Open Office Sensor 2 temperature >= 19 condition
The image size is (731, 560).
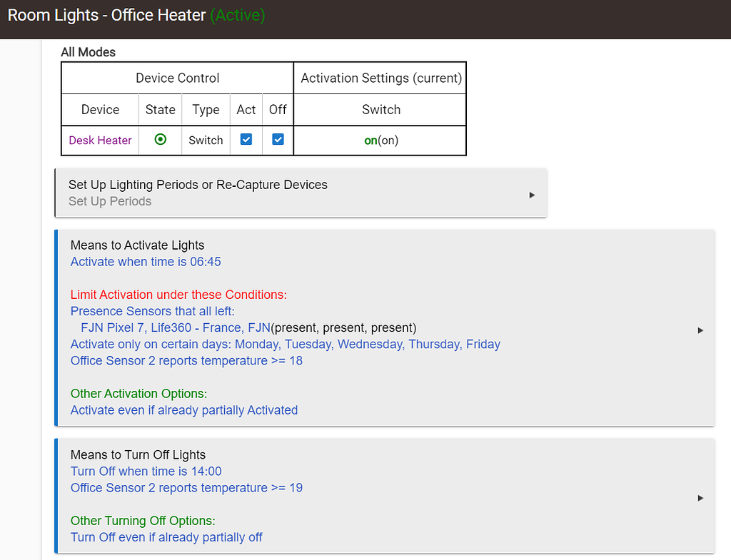[x=186, y=488]
